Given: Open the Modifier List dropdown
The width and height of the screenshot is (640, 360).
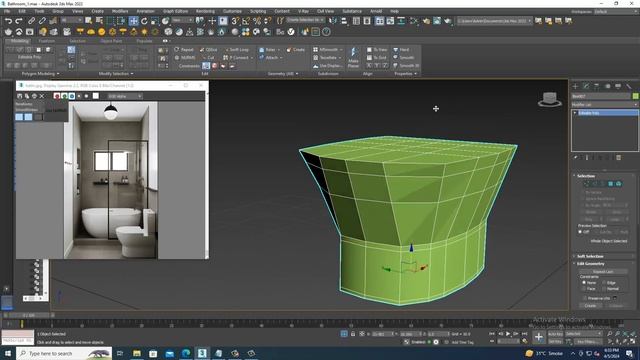Looking at the screenshot, I should point(604,105).
